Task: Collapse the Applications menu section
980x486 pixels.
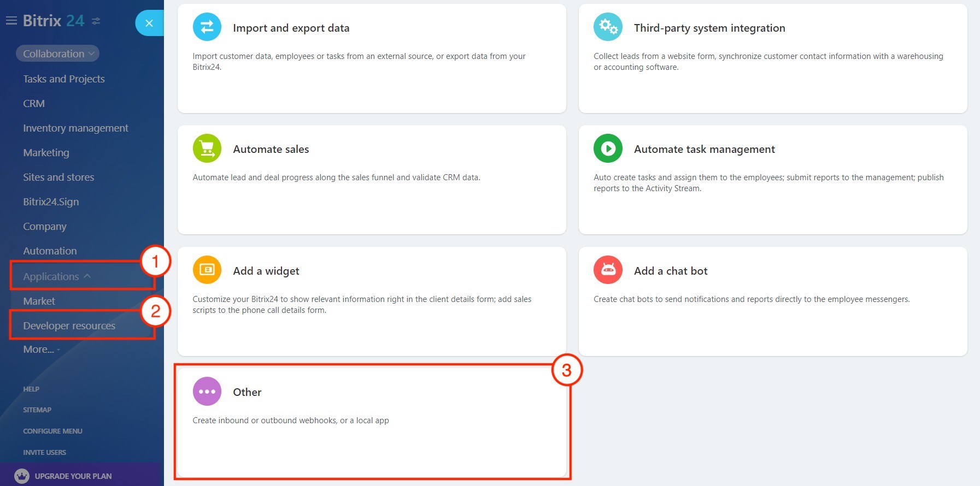Action: (57, 276)
